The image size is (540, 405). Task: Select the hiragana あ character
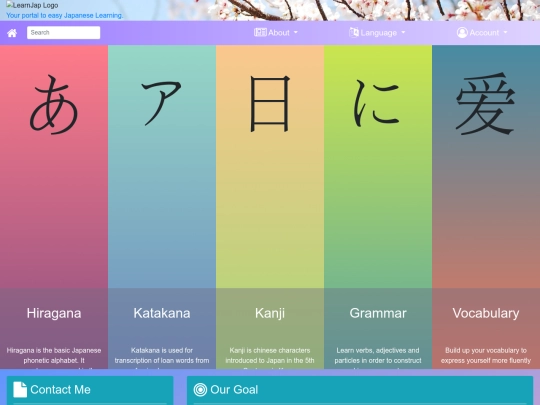coord(54,104)
